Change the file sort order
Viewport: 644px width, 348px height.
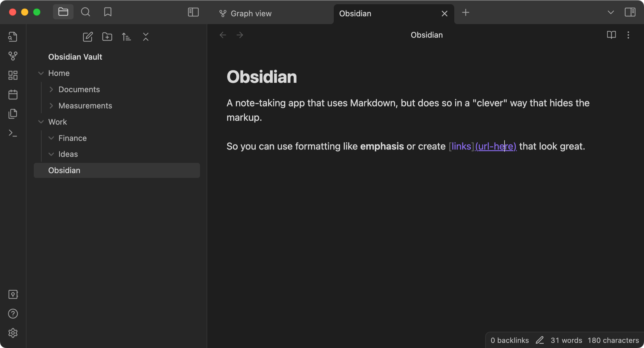[x=126, y=37]
